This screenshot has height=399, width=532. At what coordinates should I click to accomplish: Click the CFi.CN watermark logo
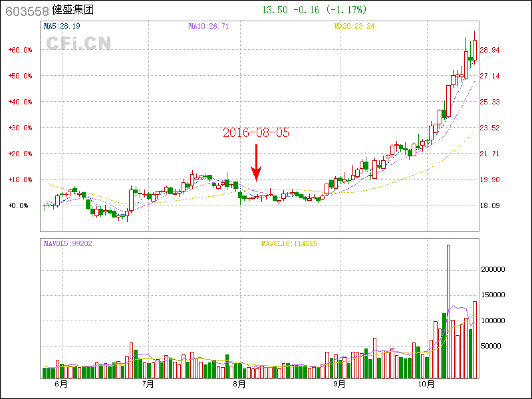tap(78, 43)
